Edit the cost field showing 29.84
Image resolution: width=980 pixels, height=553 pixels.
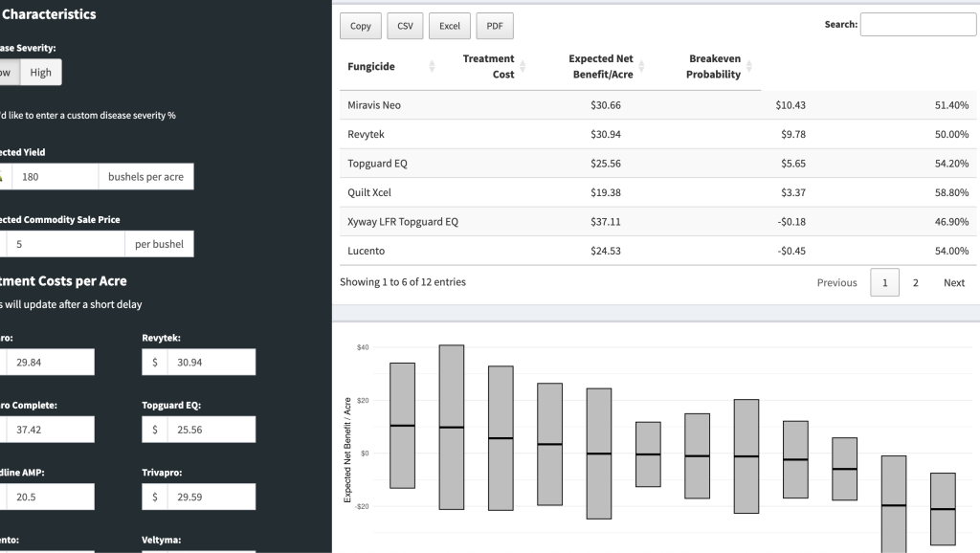(x=50, y=363)
